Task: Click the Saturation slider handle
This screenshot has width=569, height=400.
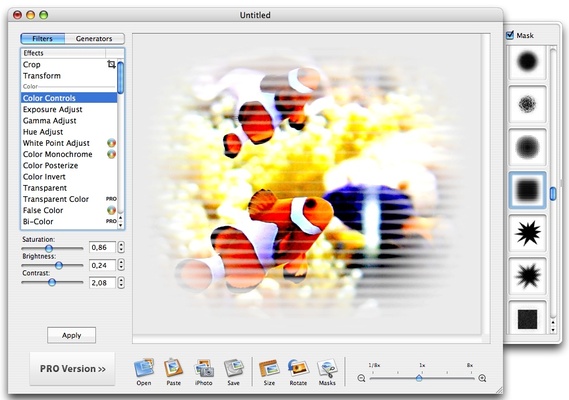Action: [x=49, y=248]
